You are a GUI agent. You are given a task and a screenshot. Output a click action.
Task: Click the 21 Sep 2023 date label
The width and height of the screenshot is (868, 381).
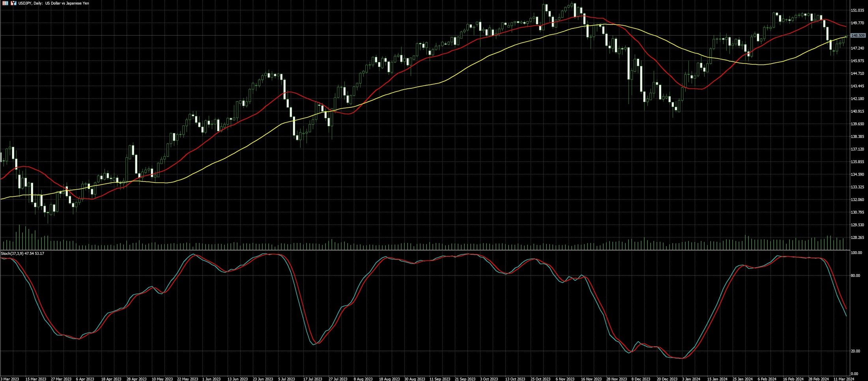(465, 379)
